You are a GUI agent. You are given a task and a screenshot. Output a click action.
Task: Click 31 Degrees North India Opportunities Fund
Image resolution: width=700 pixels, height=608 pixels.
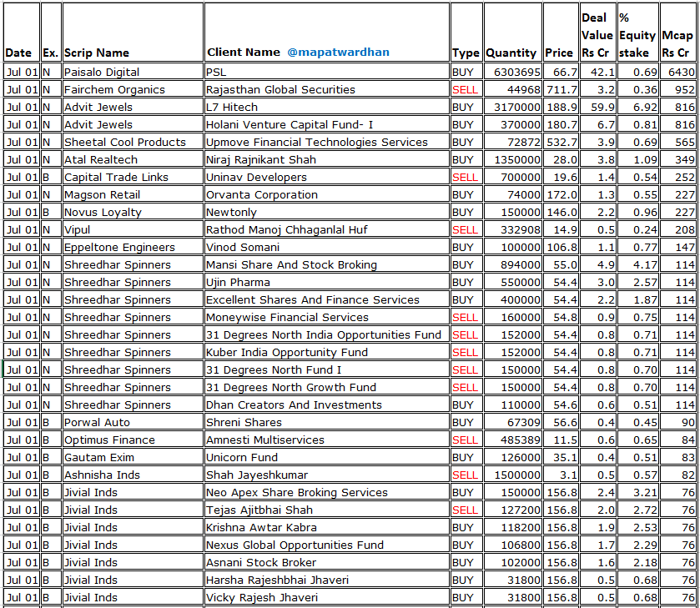click(327, 334)
